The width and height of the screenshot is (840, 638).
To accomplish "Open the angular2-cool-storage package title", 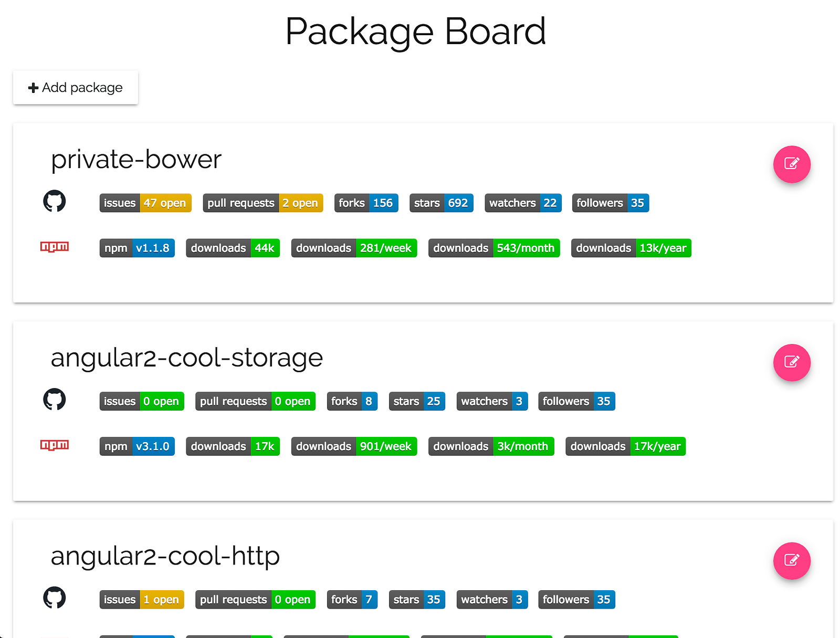I will (186, 358).
